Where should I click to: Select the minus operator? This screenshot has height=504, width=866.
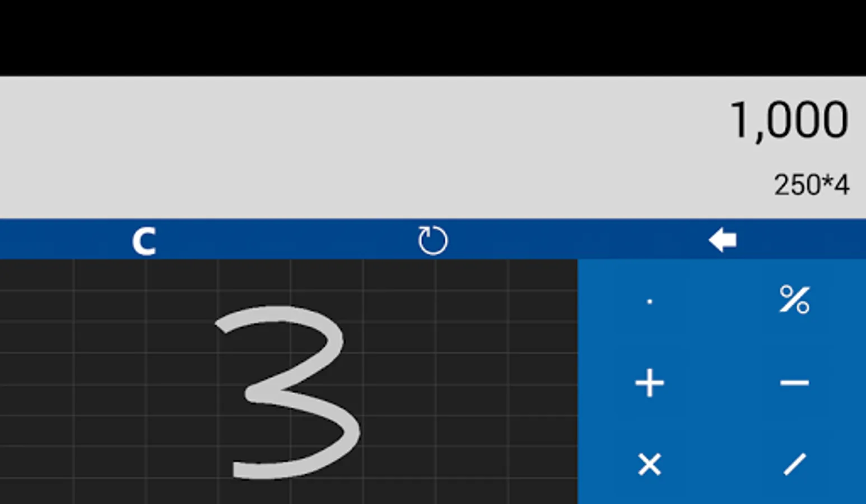coord(794,383)
